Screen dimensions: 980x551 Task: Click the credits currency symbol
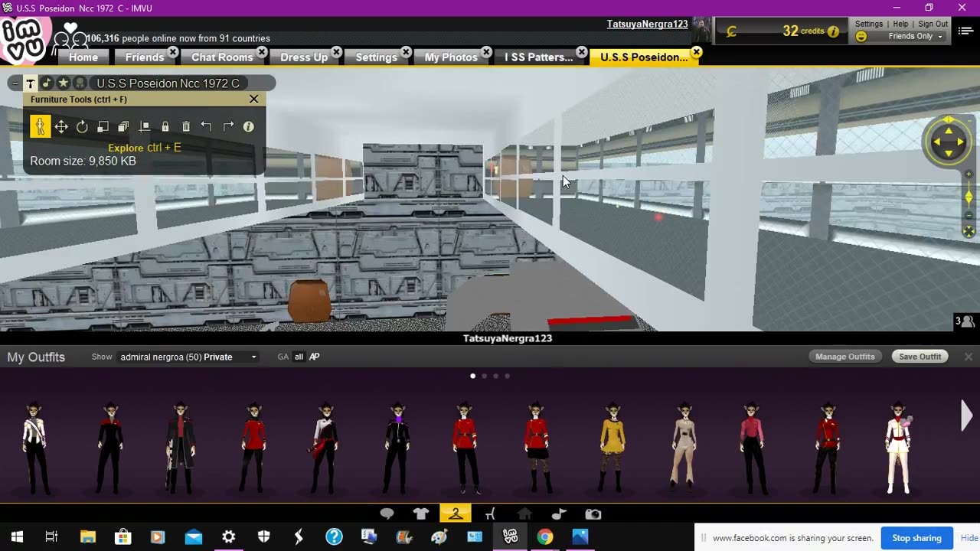coord(731,31)
